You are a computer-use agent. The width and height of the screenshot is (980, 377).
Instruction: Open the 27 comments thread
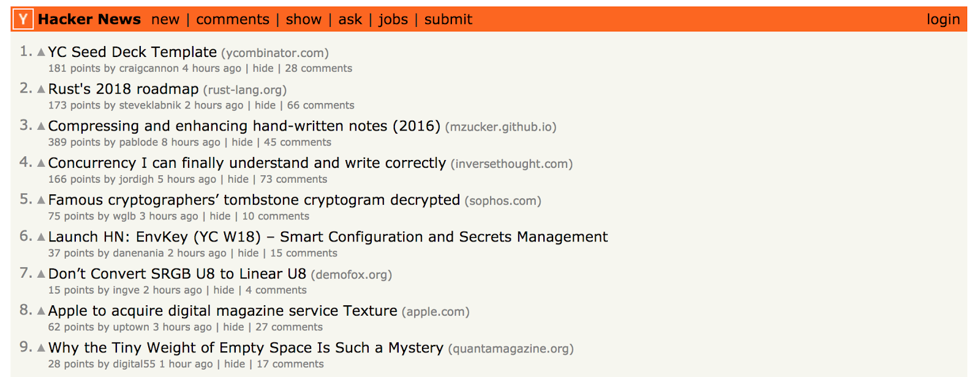point(289,327)
